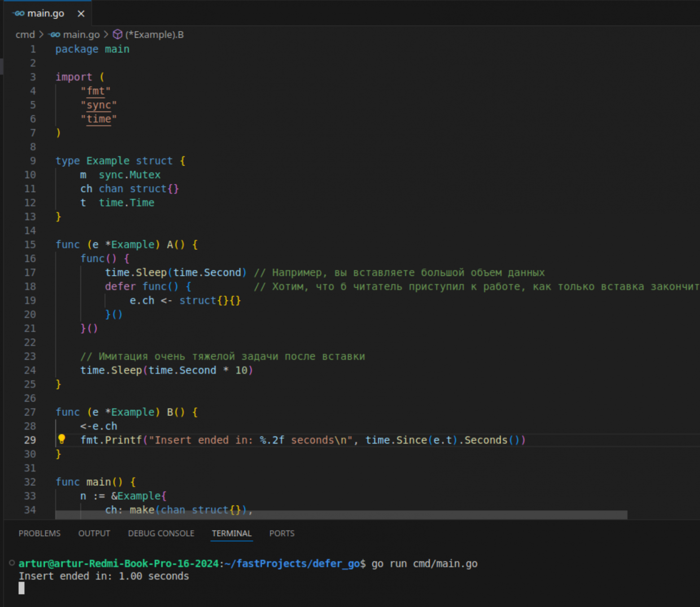
Task: Click the "package main" declaration
Action: [x=92, y=49]
